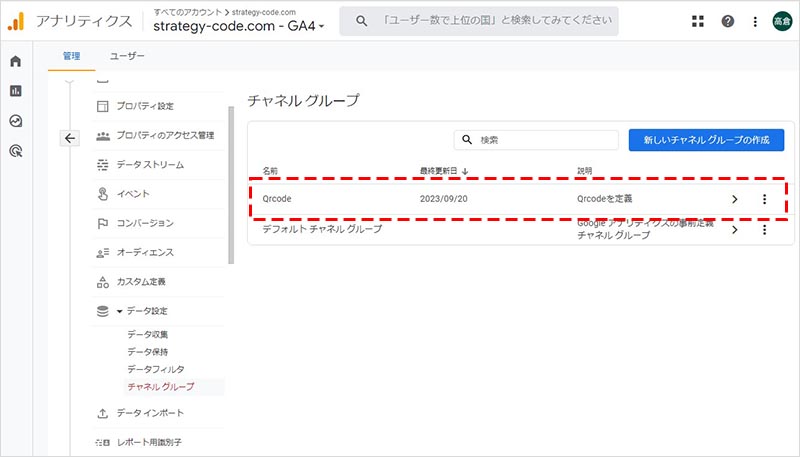
Task: Open more options for Qrcode row
Action: [x=764, y=199]
